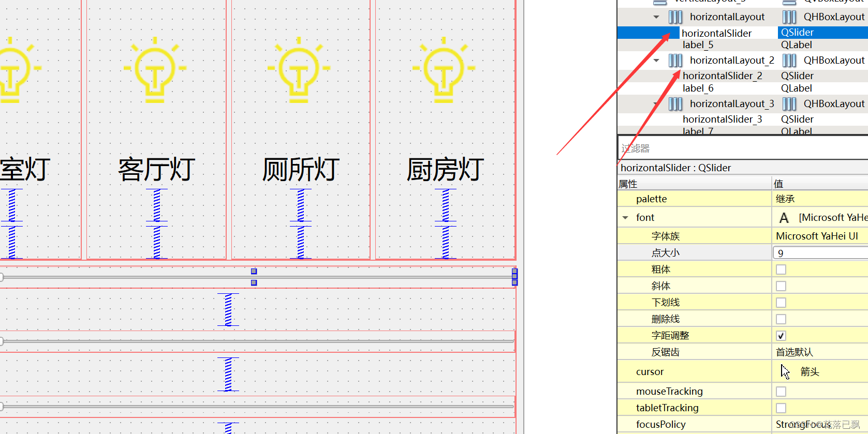868x434 pixels.
Task: Toggle the mouseTracking checkbox
Action: [781, 392]
